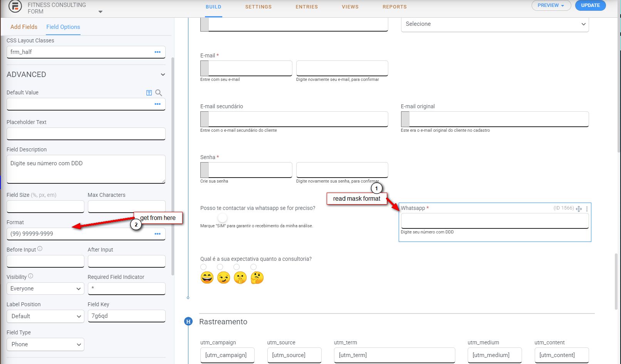Click the Senha confirmation input
Screen dimensions: 621x364
click(342, 170)
